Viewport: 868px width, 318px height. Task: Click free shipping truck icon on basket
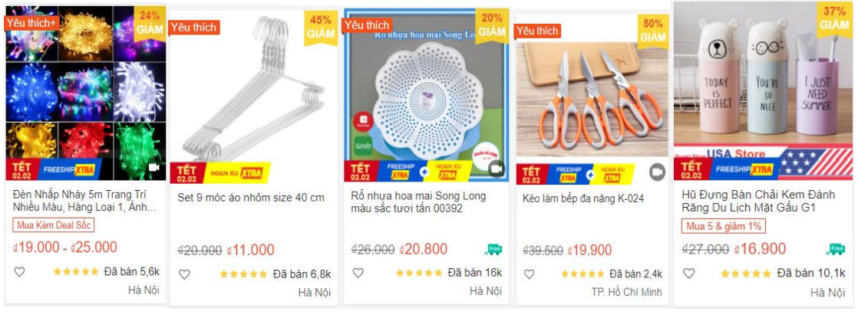point(493,249)
